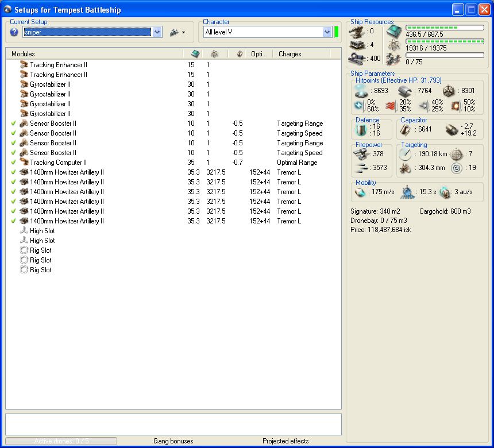Click the max locked targets icon showing 7
This screenshot has width=494, height=448.
(456, 154)
